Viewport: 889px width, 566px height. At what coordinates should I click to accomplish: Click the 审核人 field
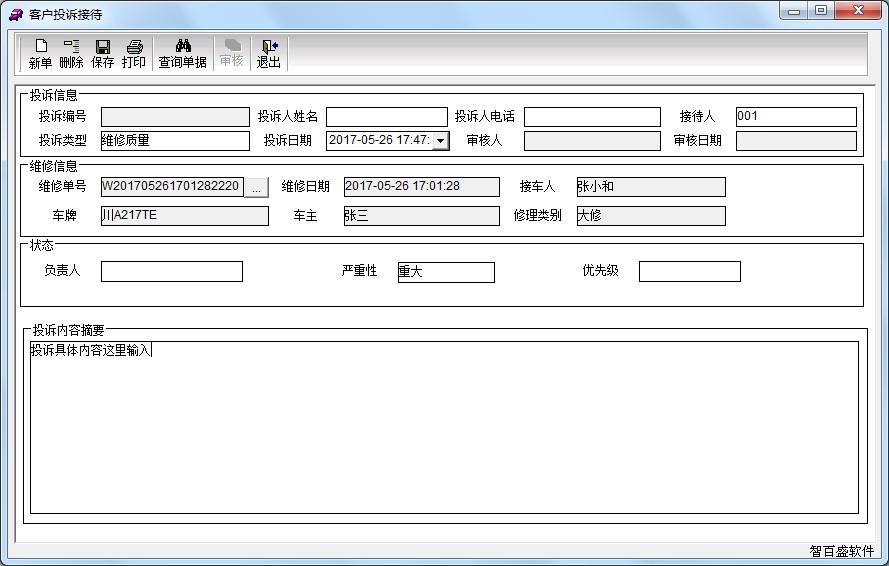point(592,141)
